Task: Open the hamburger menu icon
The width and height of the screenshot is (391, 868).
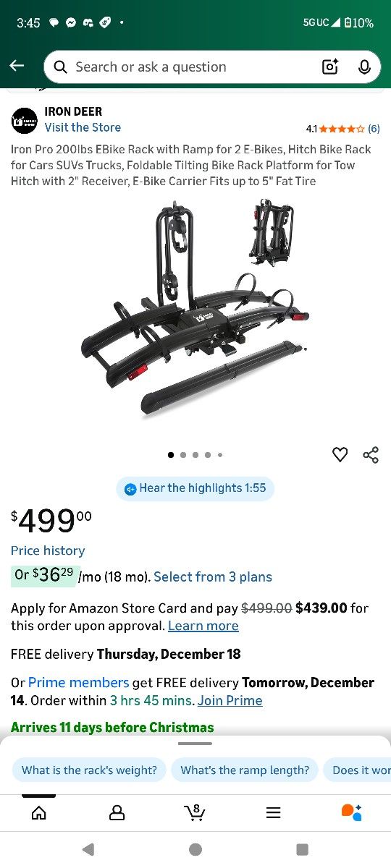Action: pos(273,812)
